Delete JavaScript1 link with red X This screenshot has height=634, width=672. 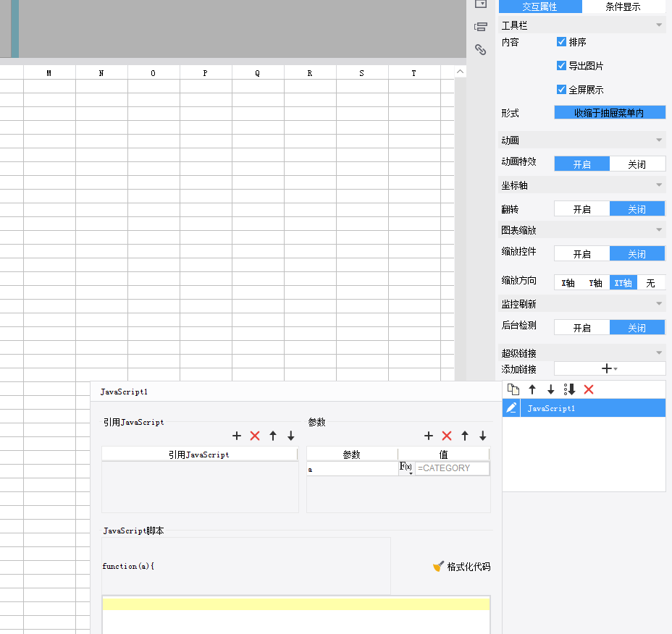(x=589, y=389)
